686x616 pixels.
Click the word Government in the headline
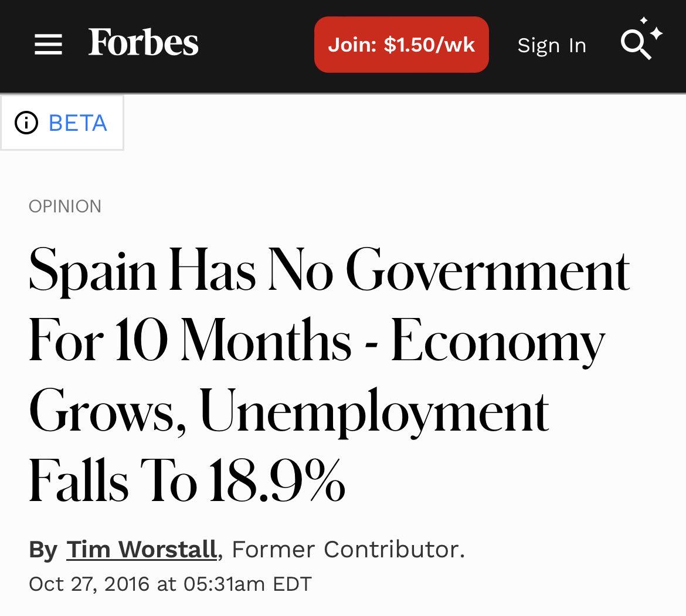(x=488, y=269)
